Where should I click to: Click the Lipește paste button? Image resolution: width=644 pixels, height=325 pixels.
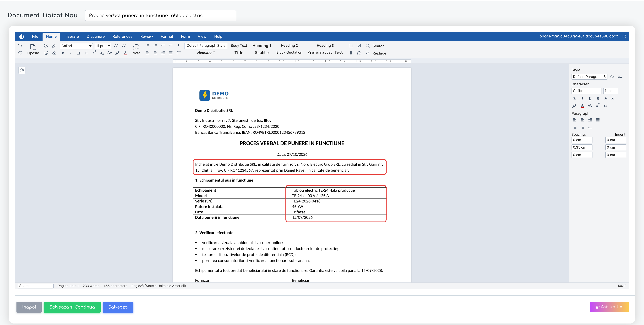pyautogui.click(x=33, y=49)
